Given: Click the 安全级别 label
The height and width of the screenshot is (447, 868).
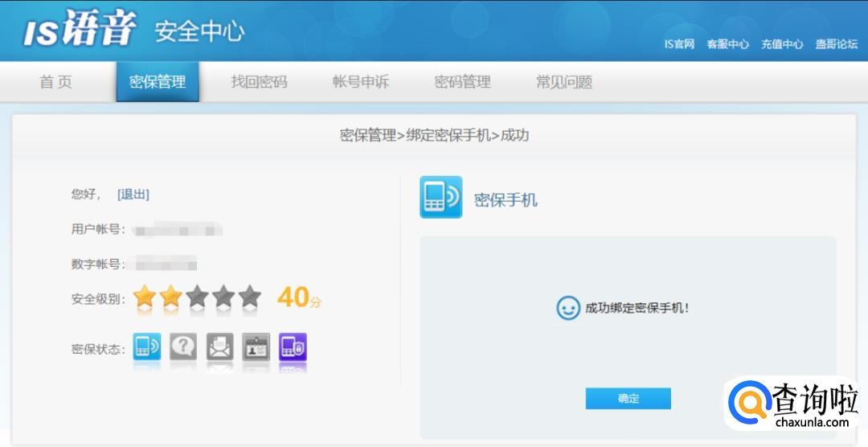Looking at the screenshot, I should pos(98,300).
